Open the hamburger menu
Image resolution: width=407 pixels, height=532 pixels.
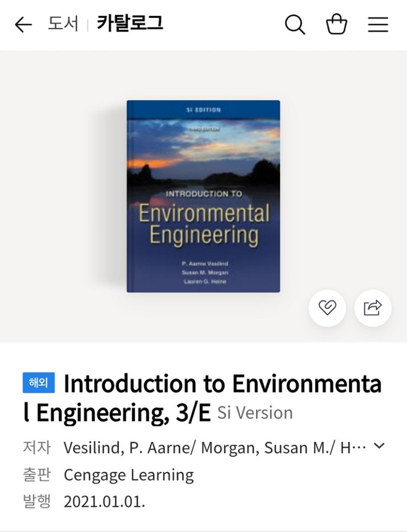pyautogui.click(x=378, y=24)
